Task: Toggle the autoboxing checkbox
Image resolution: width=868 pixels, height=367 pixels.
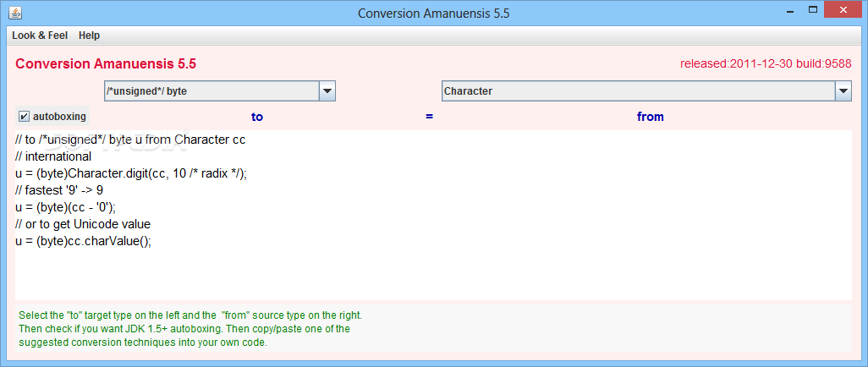Action: [x=52, y=117]
